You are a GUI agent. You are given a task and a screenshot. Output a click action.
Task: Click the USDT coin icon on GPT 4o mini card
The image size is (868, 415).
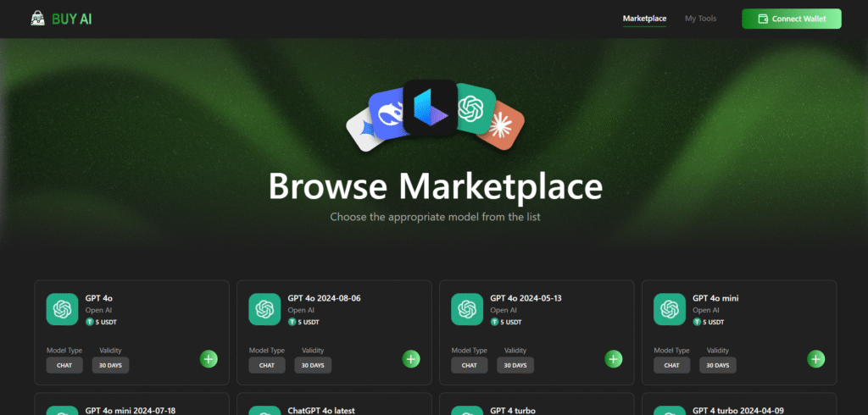pos(697,322)
